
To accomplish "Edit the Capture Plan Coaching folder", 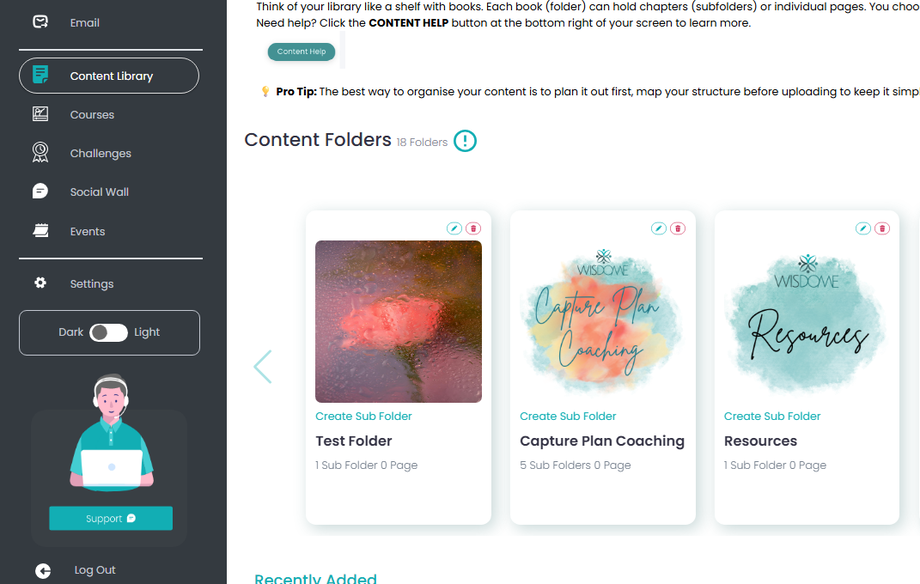I will tap(658, 229).
